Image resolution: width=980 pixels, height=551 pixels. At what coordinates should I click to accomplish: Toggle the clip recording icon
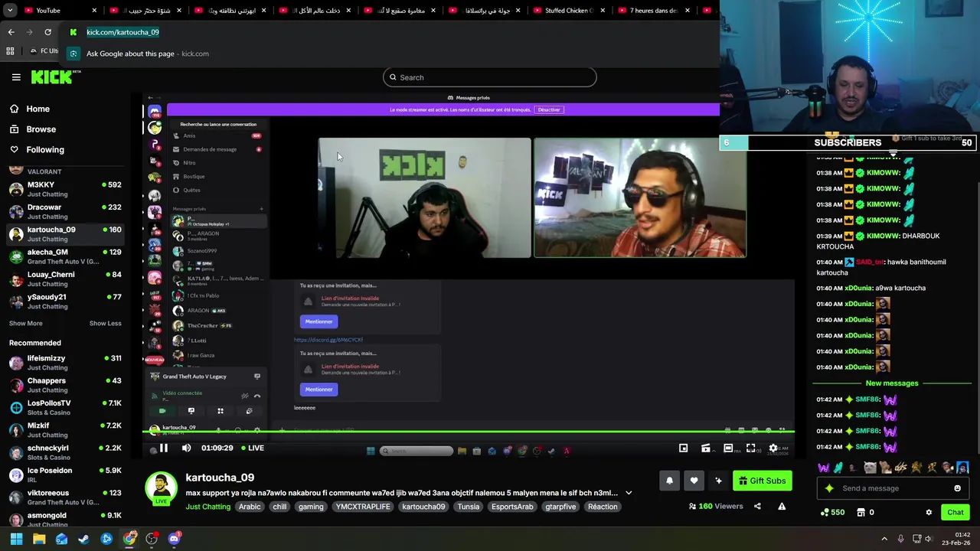click(x=705, y=448)
